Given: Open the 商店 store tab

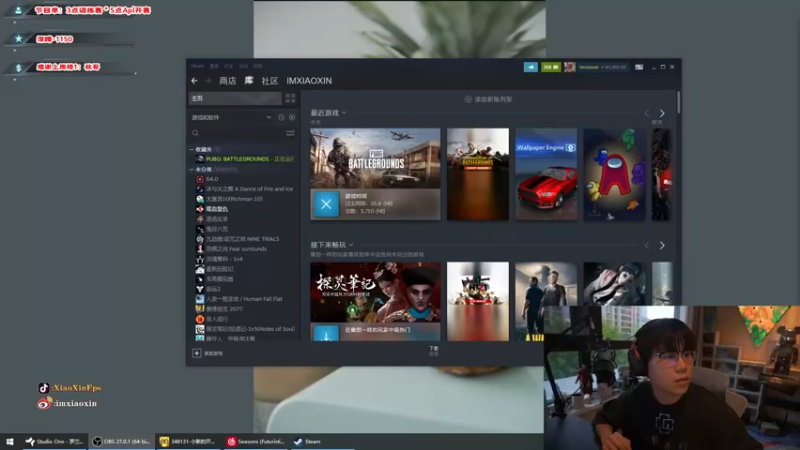Looking at the screenshot, I should pyautogui.click(x=228, y=81).
